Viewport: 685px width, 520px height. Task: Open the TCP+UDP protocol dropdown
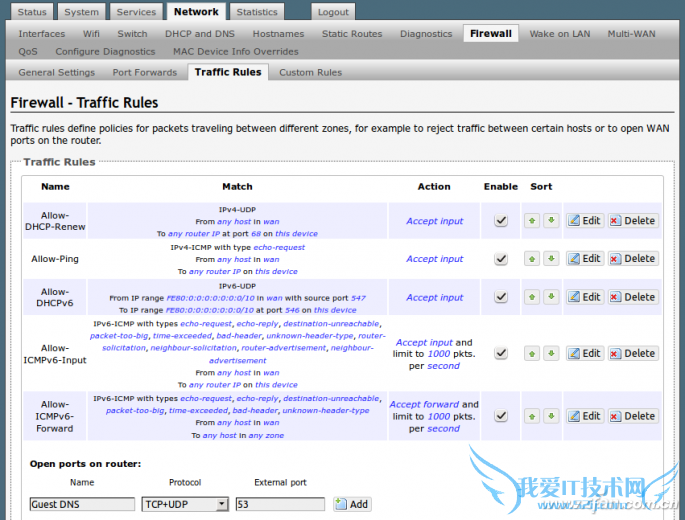[x=185, y=504]
